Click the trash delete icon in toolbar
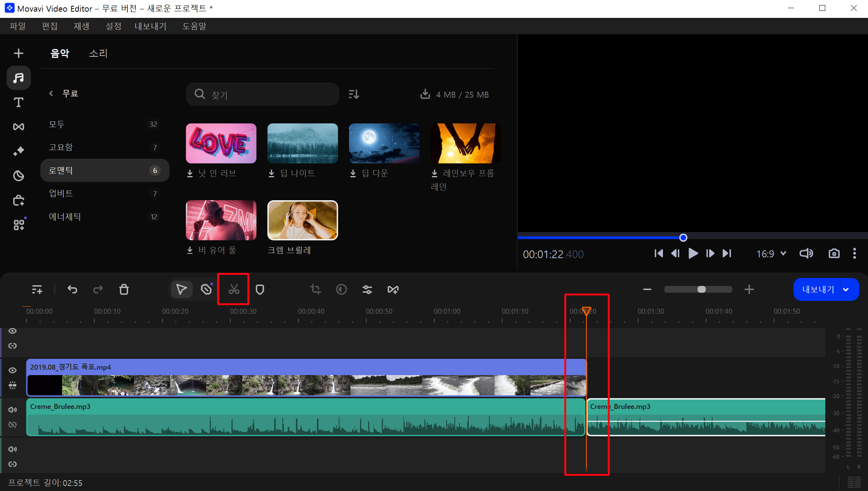Viewport: 868px width, 491px height. (x=124, y=290)
